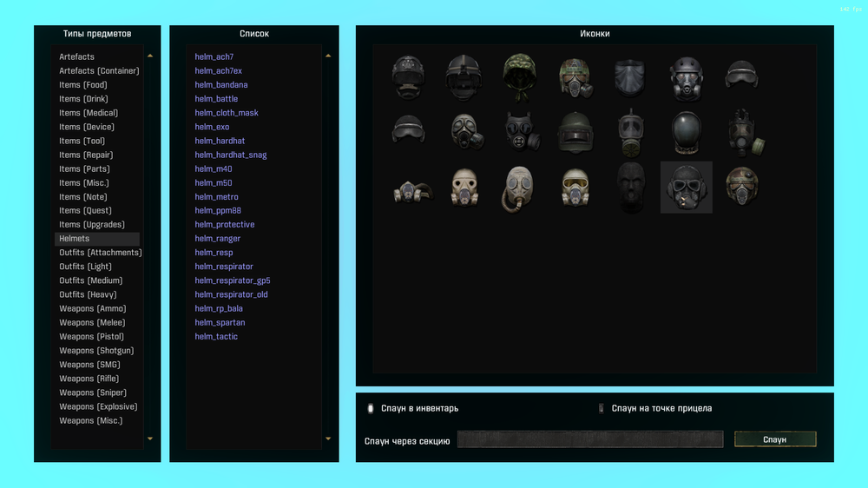Open Weapons (Ammo) category
The height and width of the screenshot is (488, 868).
[93, 308]
